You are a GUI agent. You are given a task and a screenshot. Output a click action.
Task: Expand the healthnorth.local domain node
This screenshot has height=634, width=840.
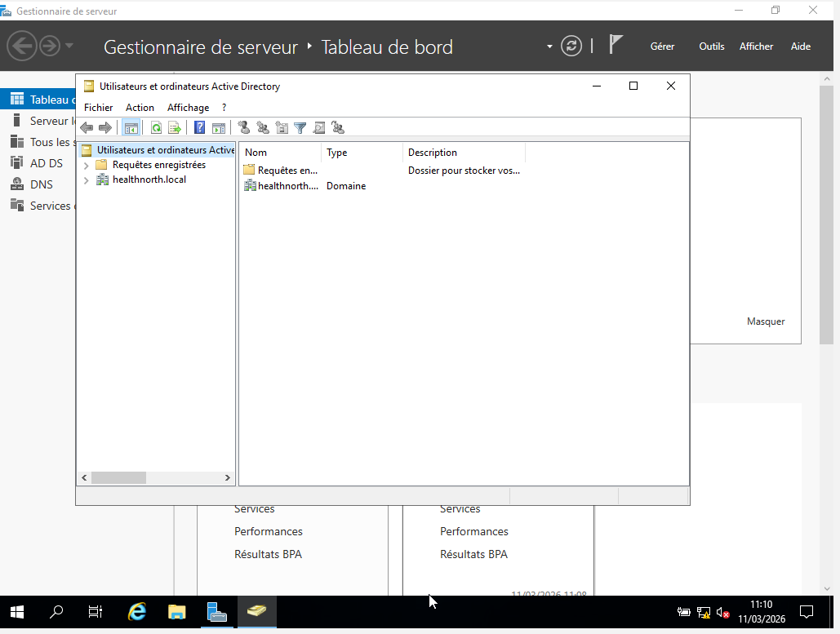tap(86, 180)
